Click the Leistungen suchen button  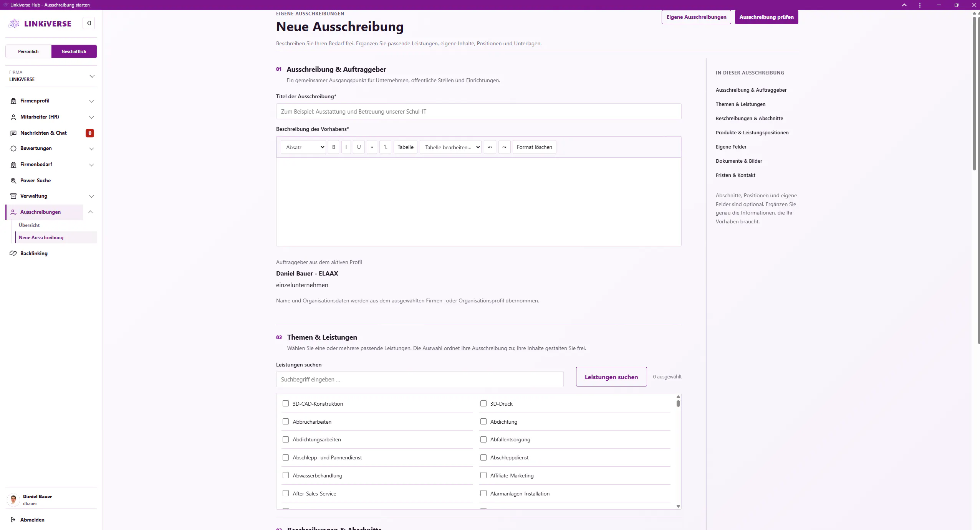[x=611, y=377]
